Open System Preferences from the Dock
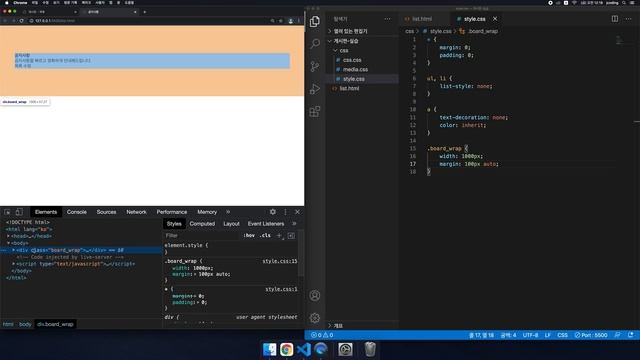 coord(345,349)
